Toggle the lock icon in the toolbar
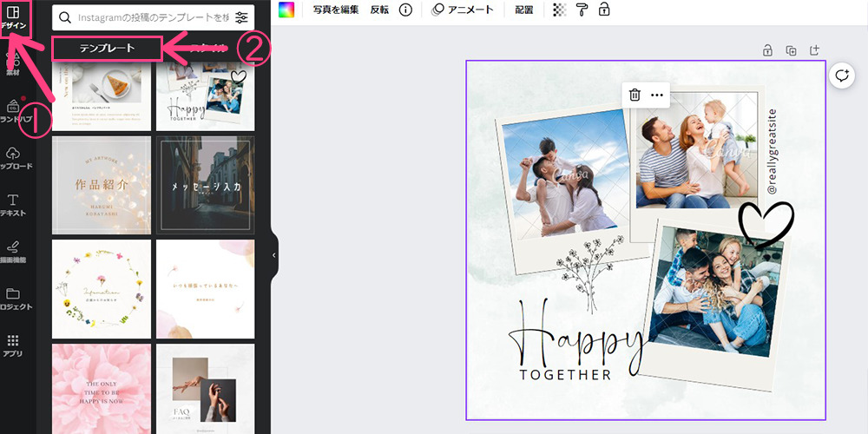Image resolution: width=868 pixels, height=434 pixels. [604, 9]
